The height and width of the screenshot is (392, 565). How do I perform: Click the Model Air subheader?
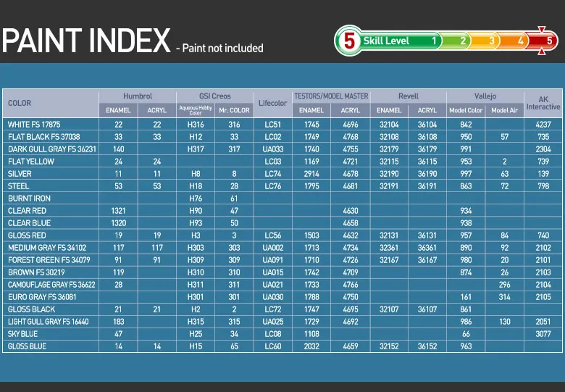pos(504,110)
